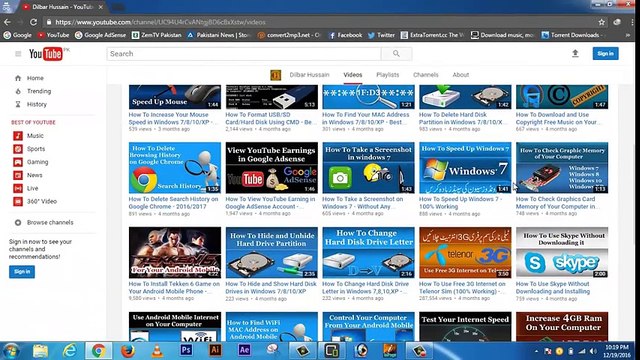Click the YouTube search field
The height and width of the screenshot is (360, 640).
coord(244,53)
